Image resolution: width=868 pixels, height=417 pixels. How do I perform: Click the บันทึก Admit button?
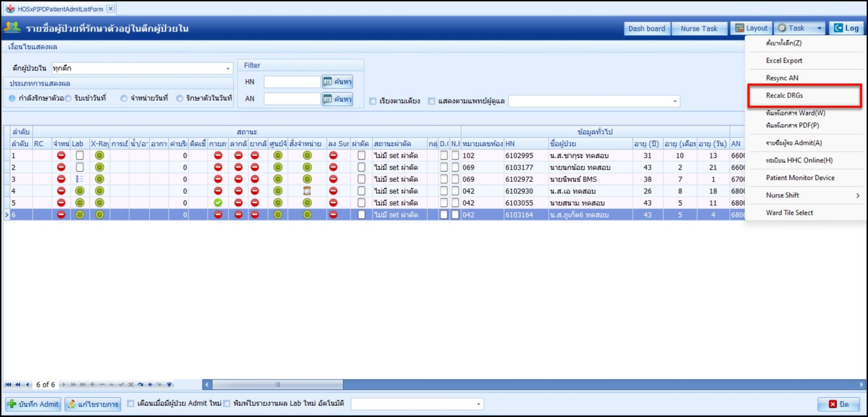point(33,404)
